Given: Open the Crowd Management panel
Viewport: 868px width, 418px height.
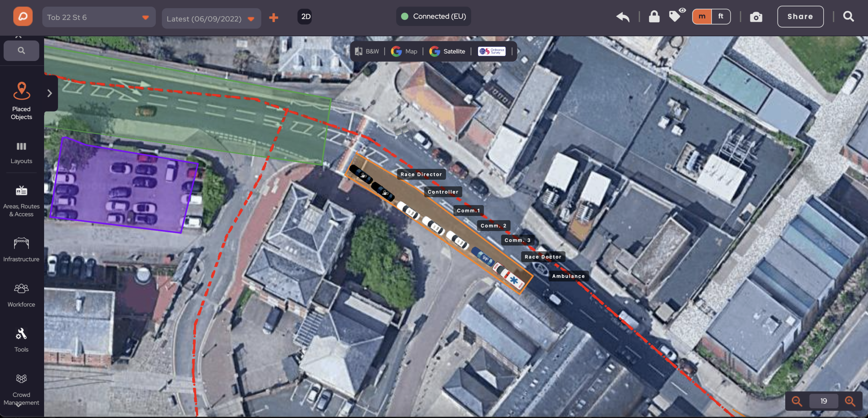Looking at the screenshot, I should point(21,389).
